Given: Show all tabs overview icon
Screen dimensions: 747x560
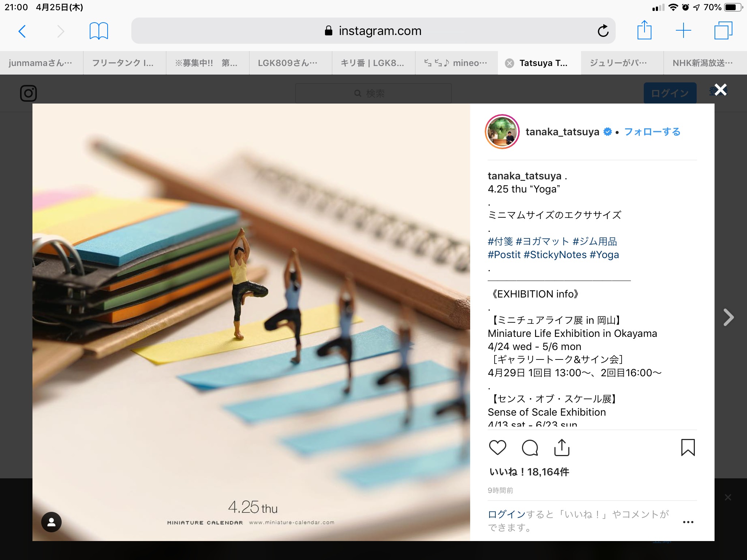Looking at the screenshot, I should (x=723, y=30).
